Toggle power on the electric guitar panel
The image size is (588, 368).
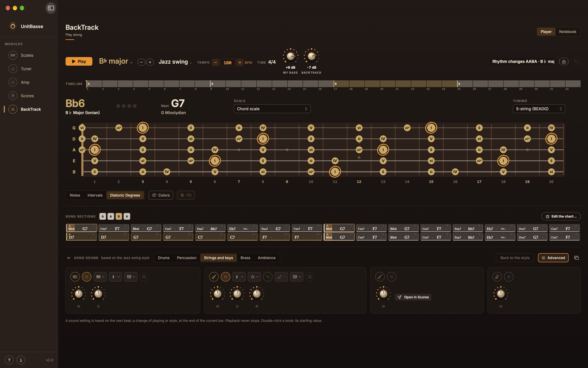click(x=225, y=277)
